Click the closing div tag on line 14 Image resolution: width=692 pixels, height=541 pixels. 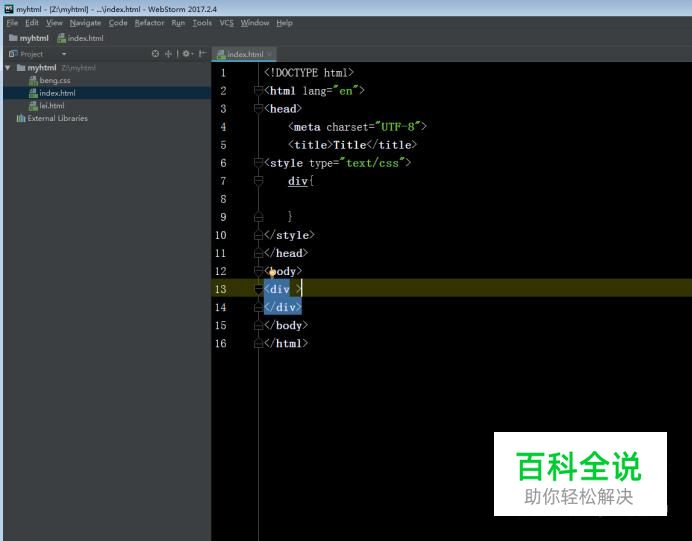tap(283, 307)
